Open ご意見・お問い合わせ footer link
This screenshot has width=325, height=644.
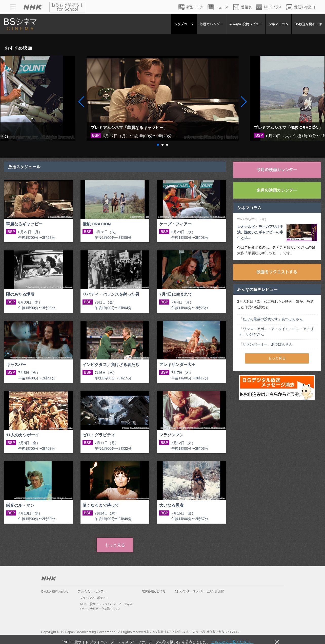[x=55, y=591]
